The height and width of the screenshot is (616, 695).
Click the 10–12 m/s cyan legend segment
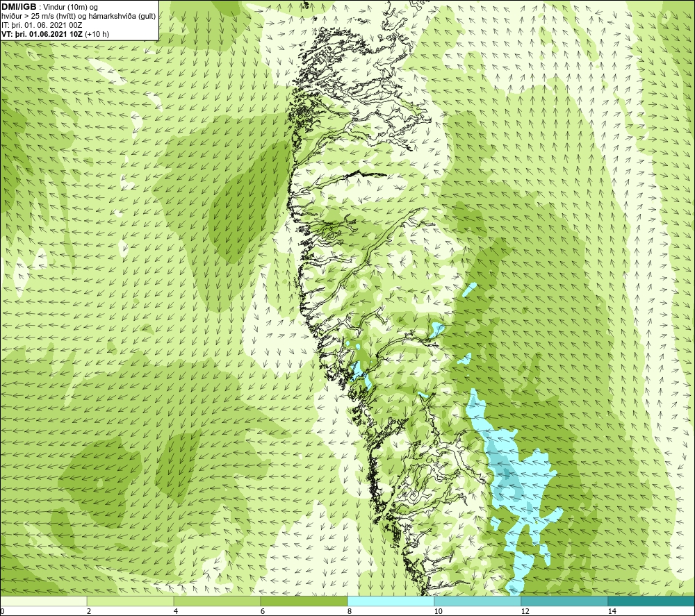478,601
